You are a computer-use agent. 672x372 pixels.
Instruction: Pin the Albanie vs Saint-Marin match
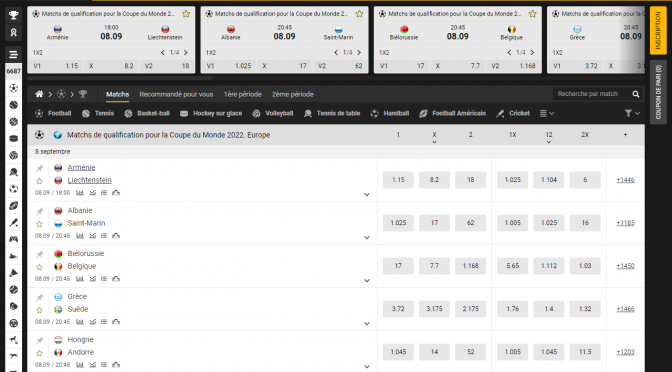click(x=39, y=211)
